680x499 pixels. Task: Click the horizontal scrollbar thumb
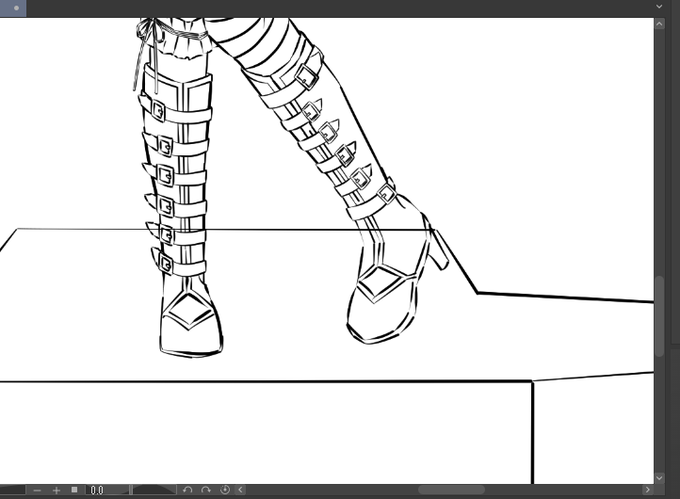point(451,490)
